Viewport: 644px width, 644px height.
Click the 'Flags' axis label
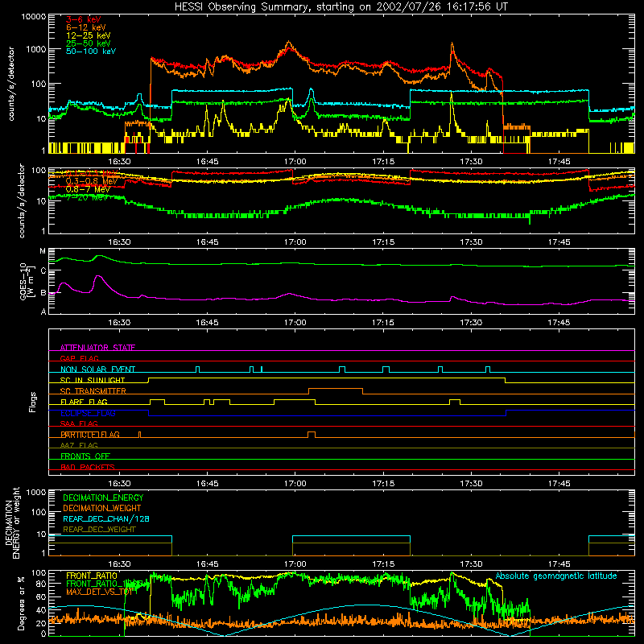click(33, 402)
